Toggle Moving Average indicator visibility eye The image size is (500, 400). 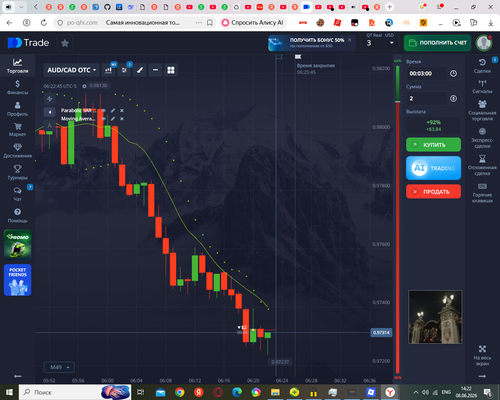click(x=104, y=119)
